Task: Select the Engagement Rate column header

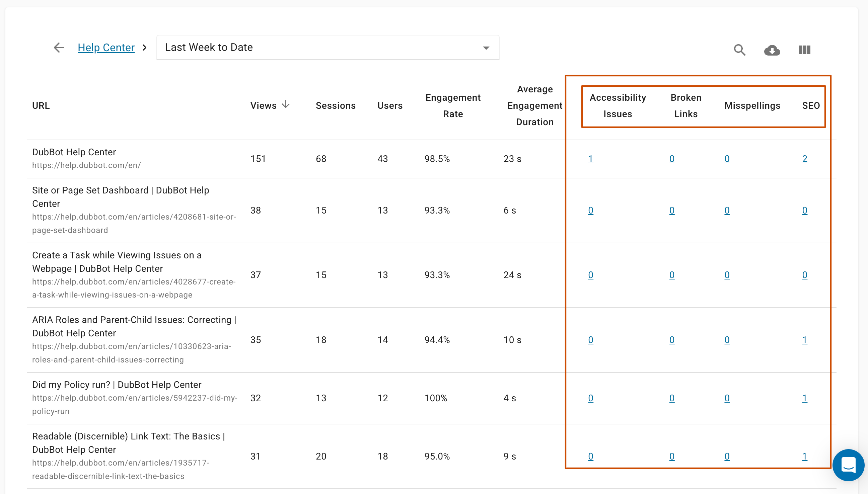Action: tap(453, 105)
